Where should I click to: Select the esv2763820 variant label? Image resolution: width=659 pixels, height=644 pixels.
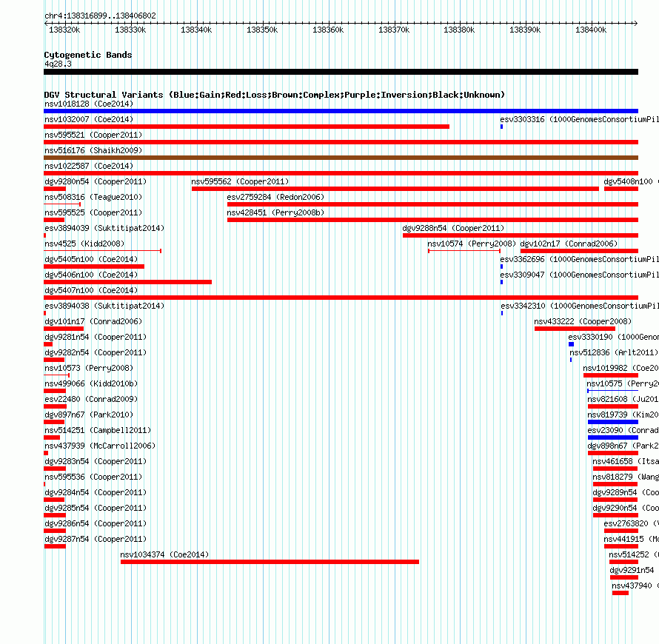(632, 523)
